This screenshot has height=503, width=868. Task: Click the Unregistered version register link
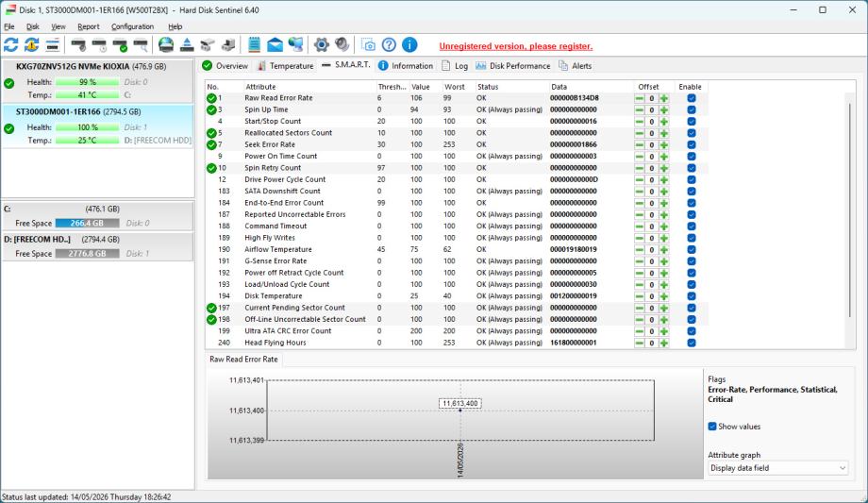pyautogui.click(x=515, y=46)
